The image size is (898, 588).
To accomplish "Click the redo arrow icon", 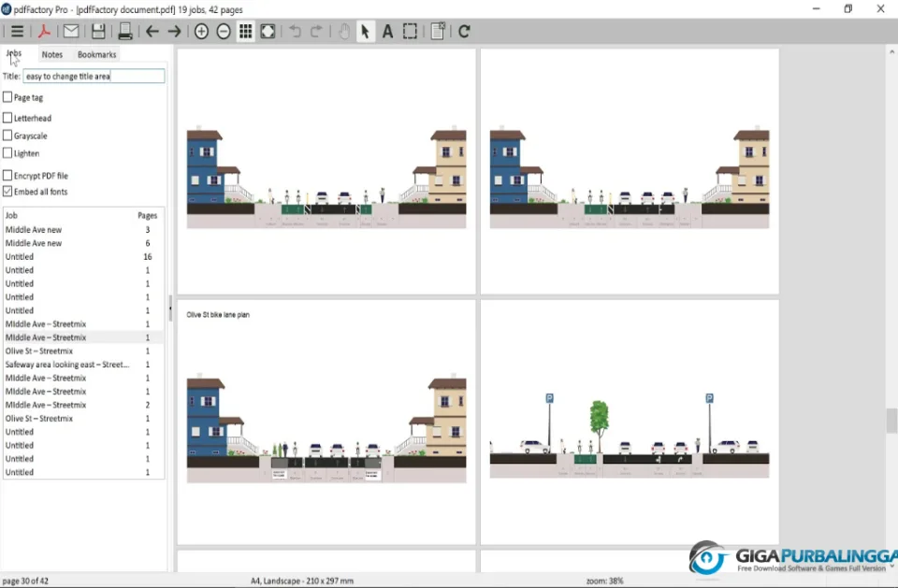I will click(316, 32).
